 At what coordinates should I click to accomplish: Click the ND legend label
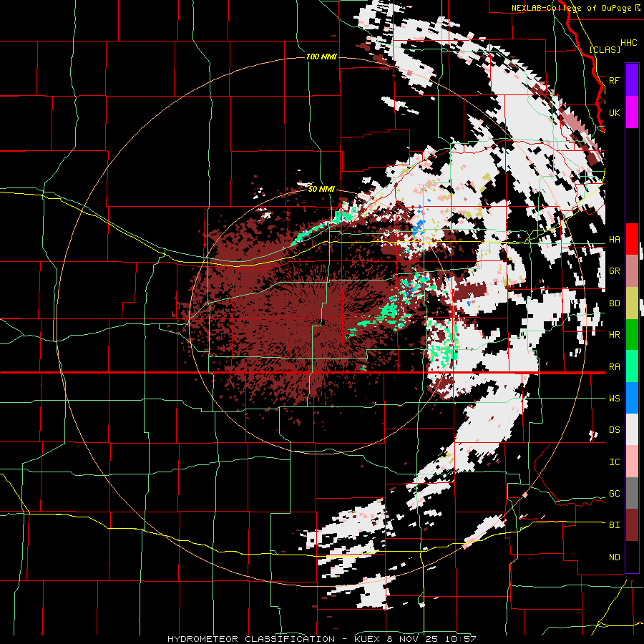615,557
